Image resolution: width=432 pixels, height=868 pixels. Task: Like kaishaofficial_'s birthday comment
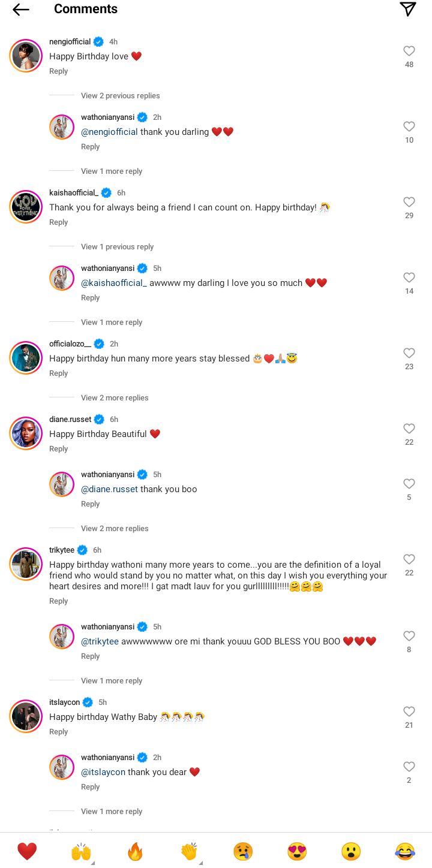coord(409,203)
